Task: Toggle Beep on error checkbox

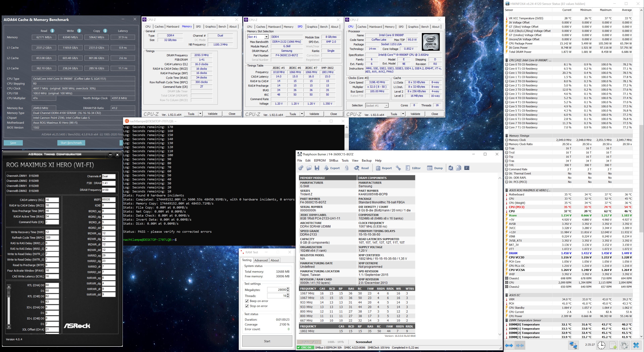Action: (x=247, y=301)
